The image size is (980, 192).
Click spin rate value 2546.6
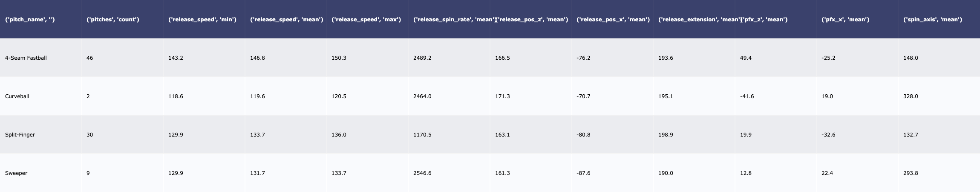coord(422,173)
